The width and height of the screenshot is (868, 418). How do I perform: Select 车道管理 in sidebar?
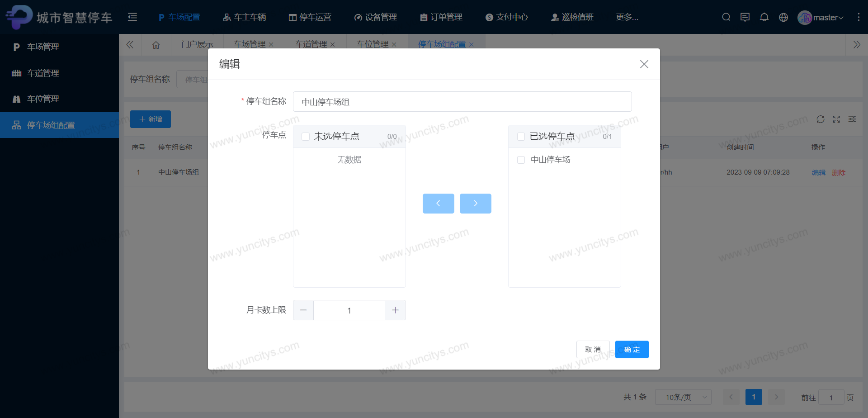point(59,73)
